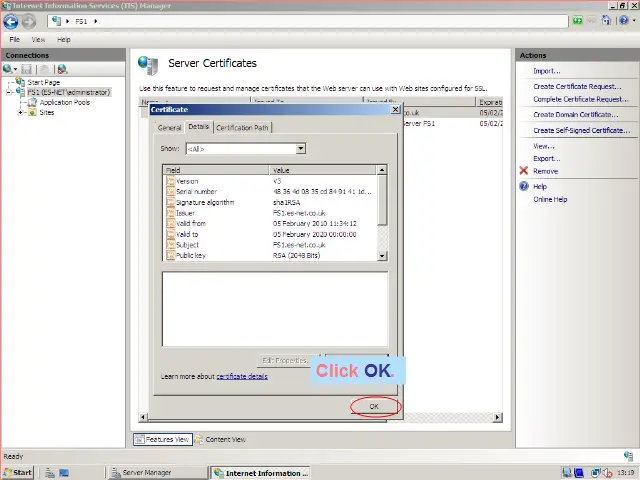Click certificates list scroll left arrow
Viewport: 640px width, 480px height.
[x=143, y=417]
